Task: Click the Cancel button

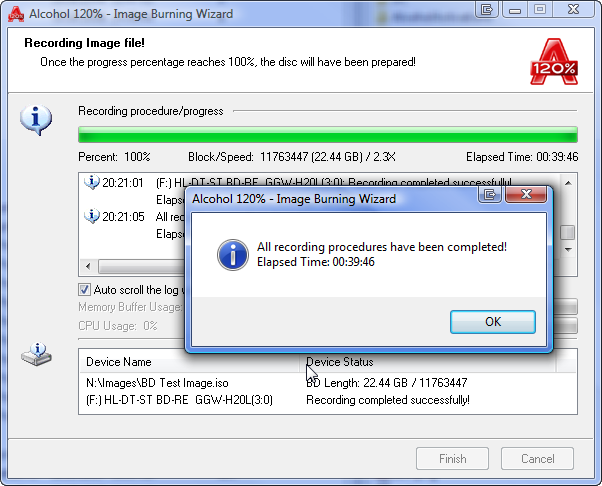Action: [537, 459]
